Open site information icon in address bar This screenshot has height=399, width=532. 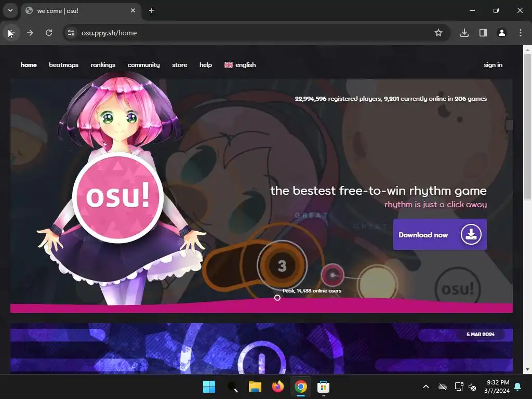(71, 33)
